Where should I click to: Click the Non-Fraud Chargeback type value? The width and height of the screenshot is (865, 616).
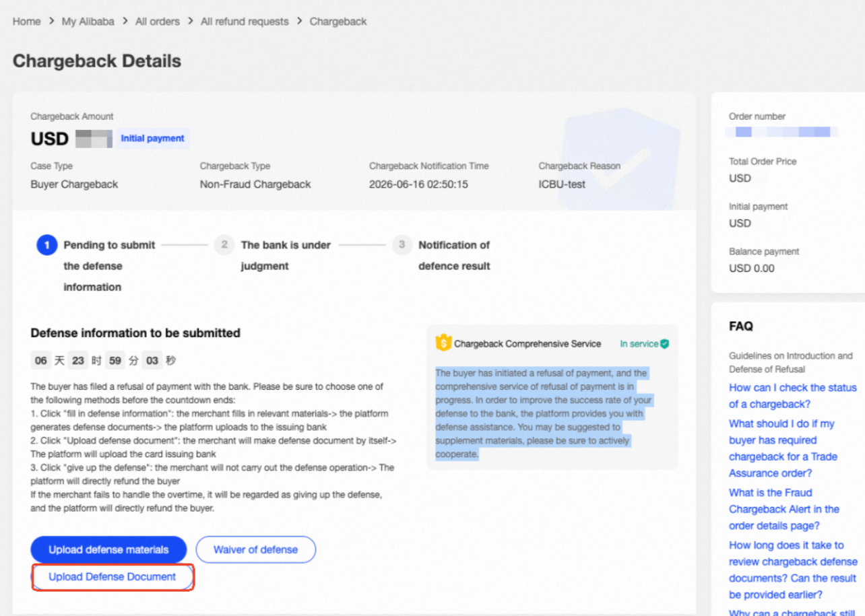coord(255,184)
